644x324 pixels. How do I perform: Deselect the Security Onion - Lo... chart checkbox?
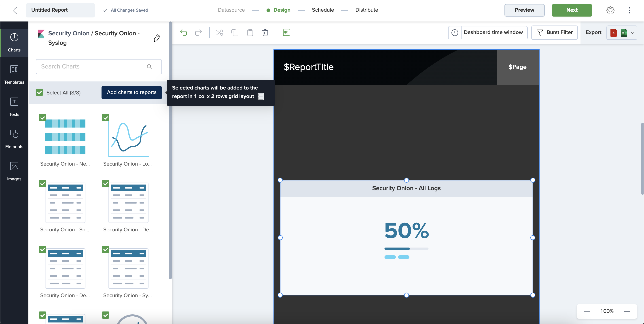point(106,118)
